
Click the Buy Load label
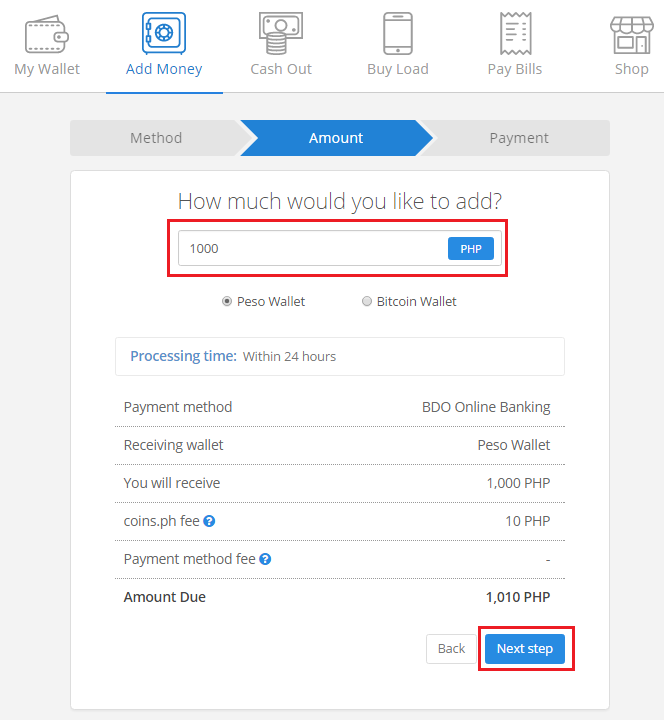coord(398,69)
